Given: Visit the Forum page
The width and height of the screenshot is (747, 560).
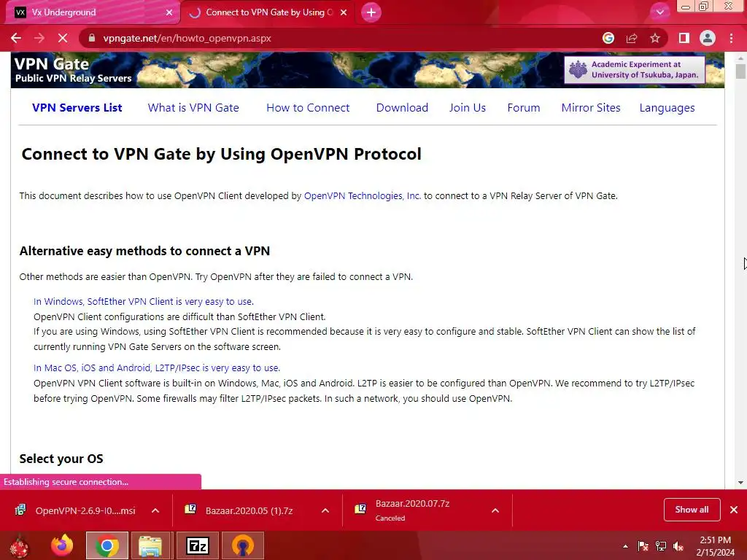Looking at the screenshot, I should [524, 108].
